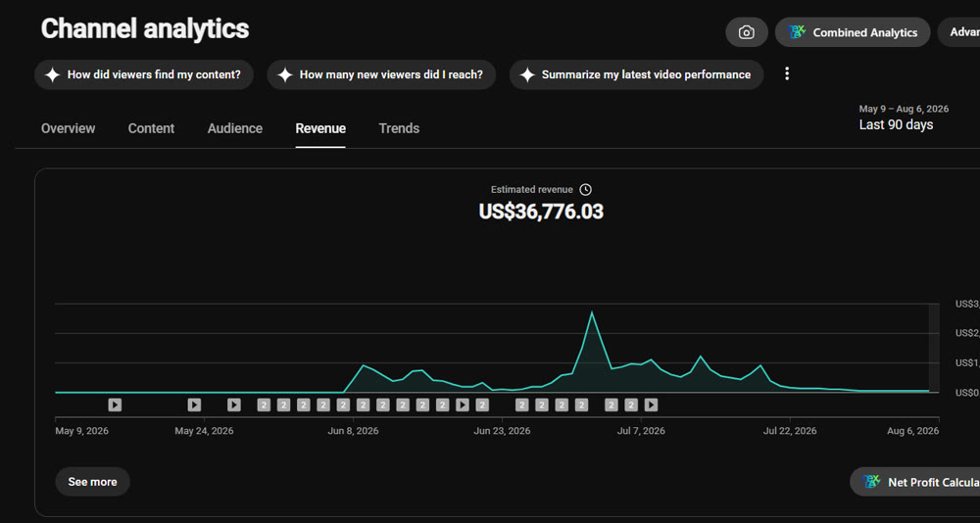Choose 'Summarize my latest video performance' prompt

636,75
